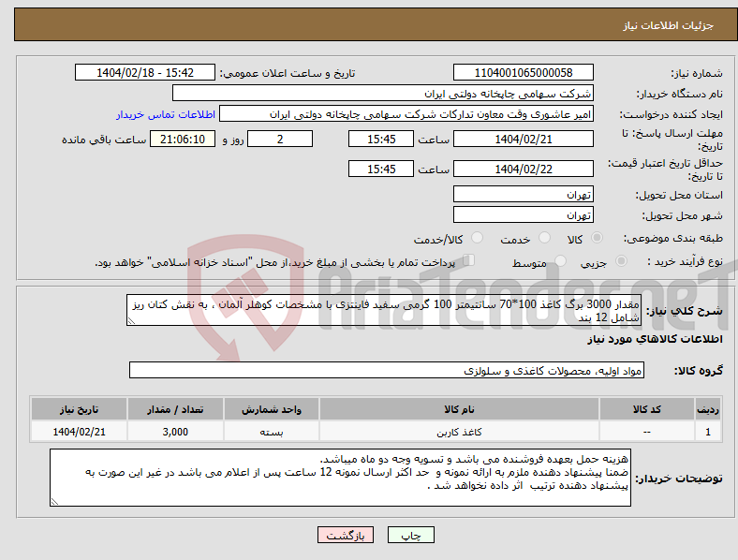Click the کد کالا column header
Screen dimensions: 738x560
point(647,409)
